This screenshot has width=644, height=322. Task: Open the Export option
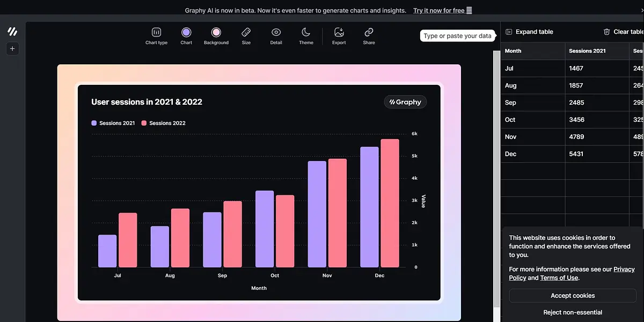point(339,36)
